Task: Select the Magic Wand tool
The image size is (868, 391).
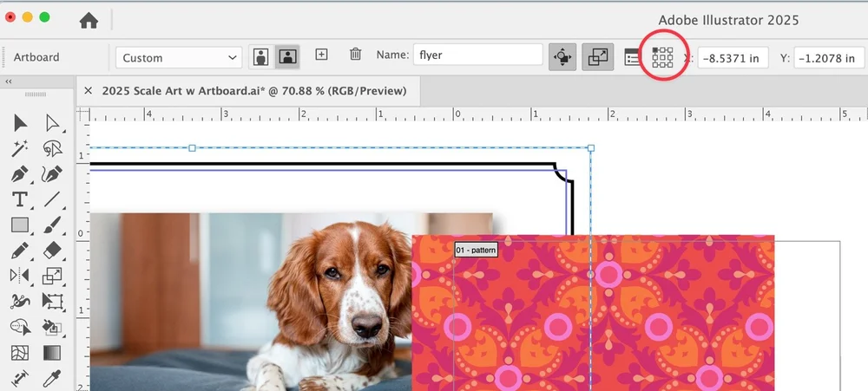Action: pos(20,148)
